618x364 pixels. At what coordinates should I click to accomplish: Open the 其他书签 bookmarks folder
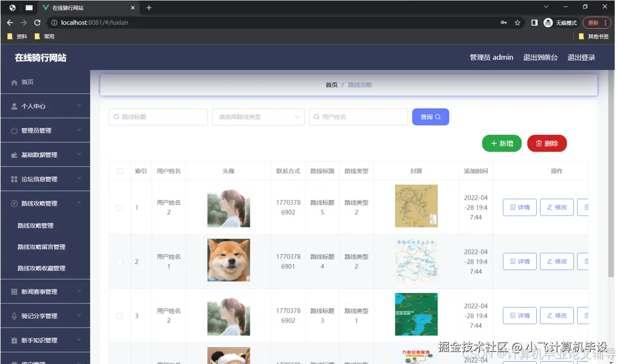[x=593, y=36]
